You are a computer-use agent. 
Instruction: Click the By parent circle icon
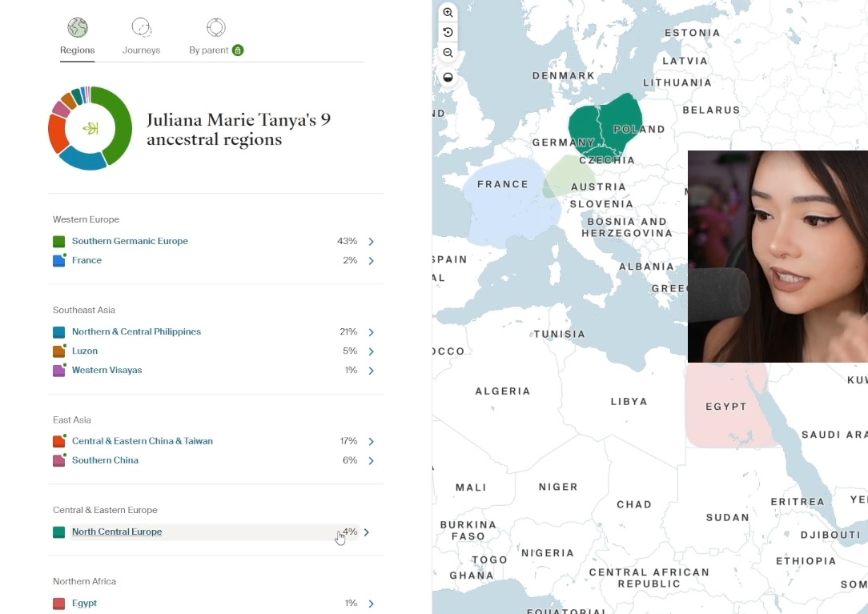[x=216, y=27]
